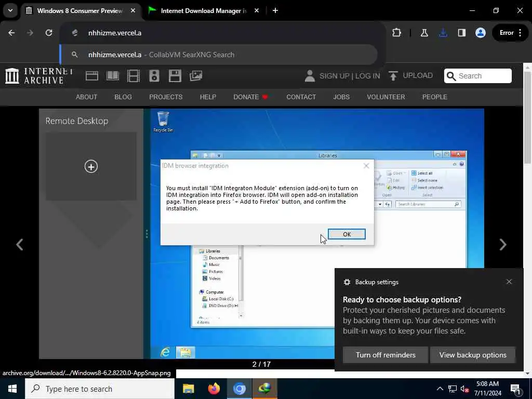This screenshot has height=399, width=532.
Task: Open the CONTACT menu item
Action: click(301, 97)
